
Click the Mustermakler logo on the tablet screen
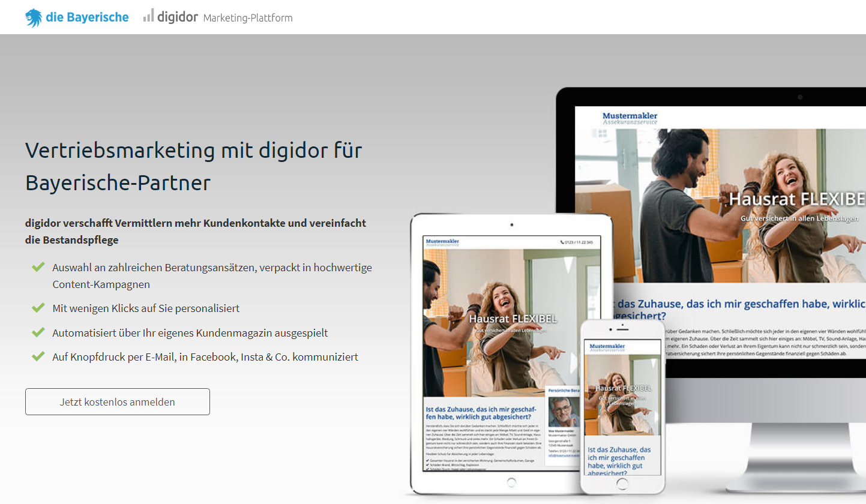[x=443, y=242]
